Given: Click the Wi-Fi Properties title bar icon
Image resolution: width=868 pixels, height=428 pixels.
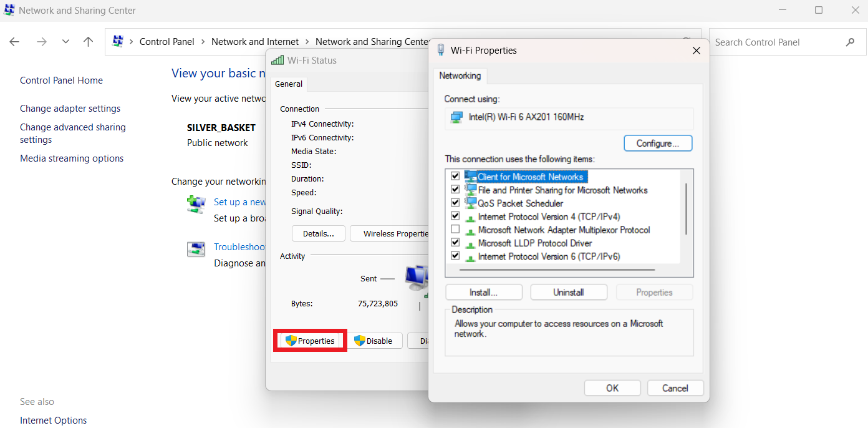Looking at the screenshot, I should tap(441, 50).
